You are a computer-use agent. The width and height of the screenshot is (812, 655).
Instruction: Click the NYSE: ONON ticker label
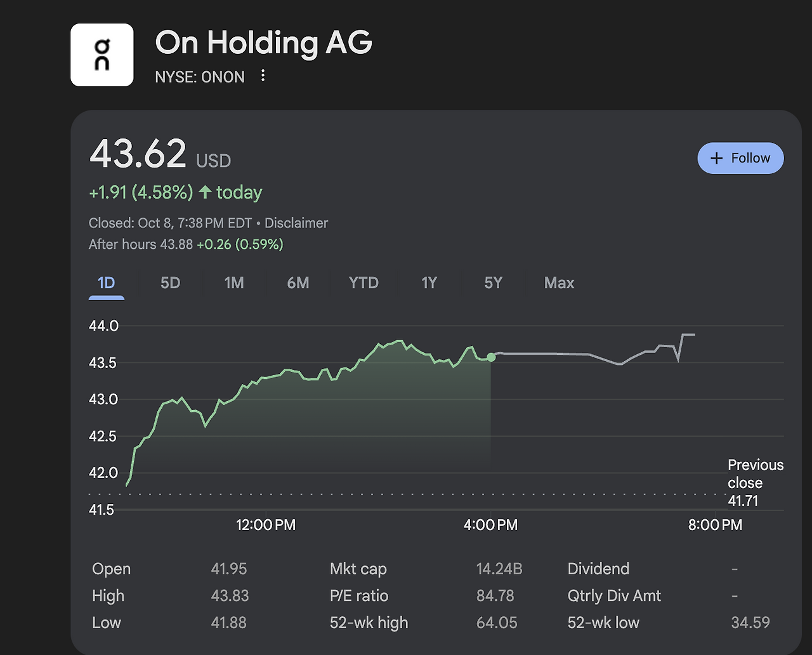pyautogui.click(x=200, y=77)
